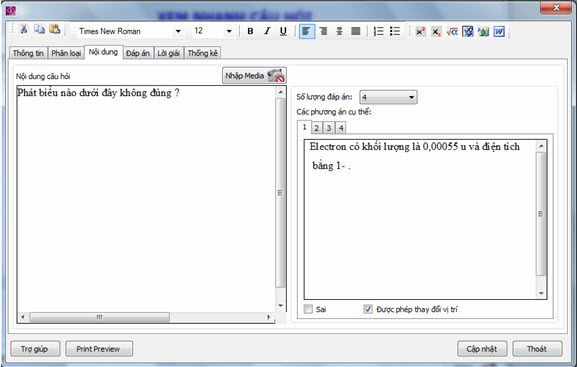
Task: Close the dialog window
Action: point(556,7)
